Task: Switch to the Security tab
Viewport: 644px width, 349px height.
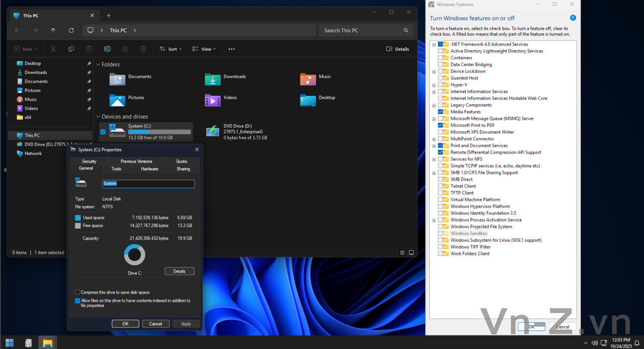Action: tap(89, 161)
